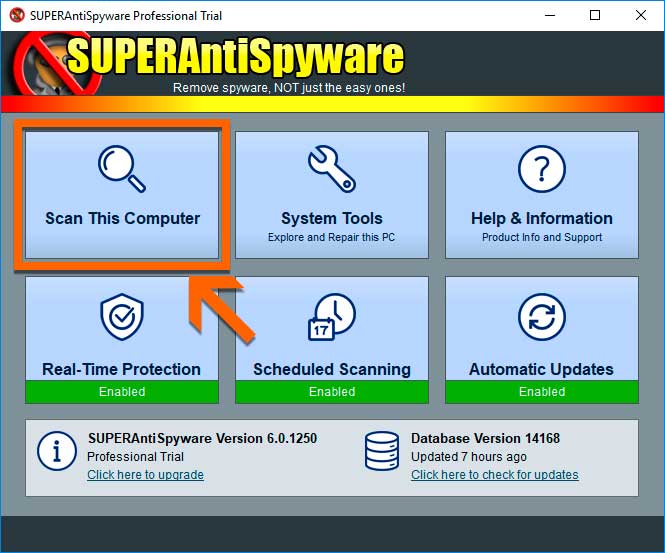Open System Tools label
This screenshot has height=553, width=665.
332,218
